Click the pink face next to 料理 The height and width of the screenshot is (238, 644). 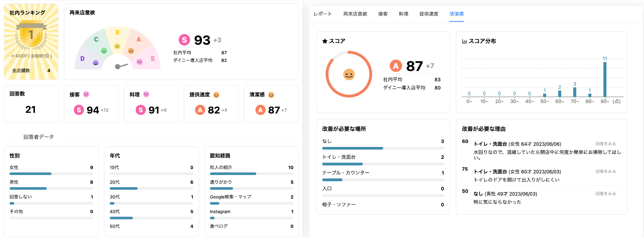146,94
